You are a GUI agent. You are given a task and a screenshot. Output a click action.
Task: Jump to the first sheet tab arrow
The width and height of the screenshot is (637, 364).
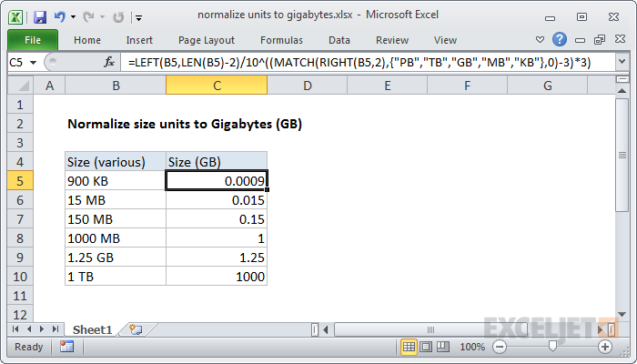[15, 329]
